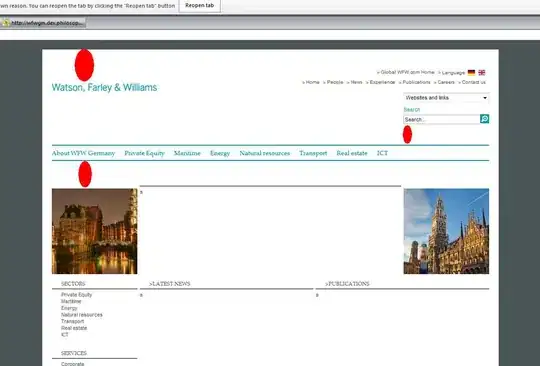Click the browser tab favicon icon
The height and width of the screenshot is (366, 540).
[x=6, y=23]
